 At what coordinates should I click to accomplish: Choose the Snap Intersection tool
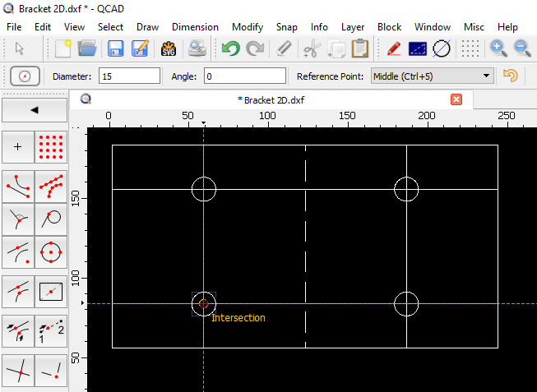click(18, 372)
